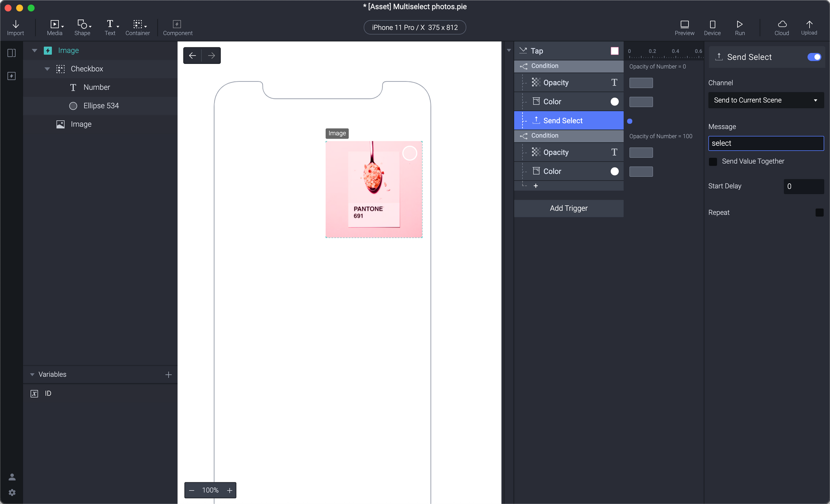Image resolution: width=830 pixels, height=504 pixels.
Task: Click the iPhone 11 Pro device size button
Action: tap(415, 27)
